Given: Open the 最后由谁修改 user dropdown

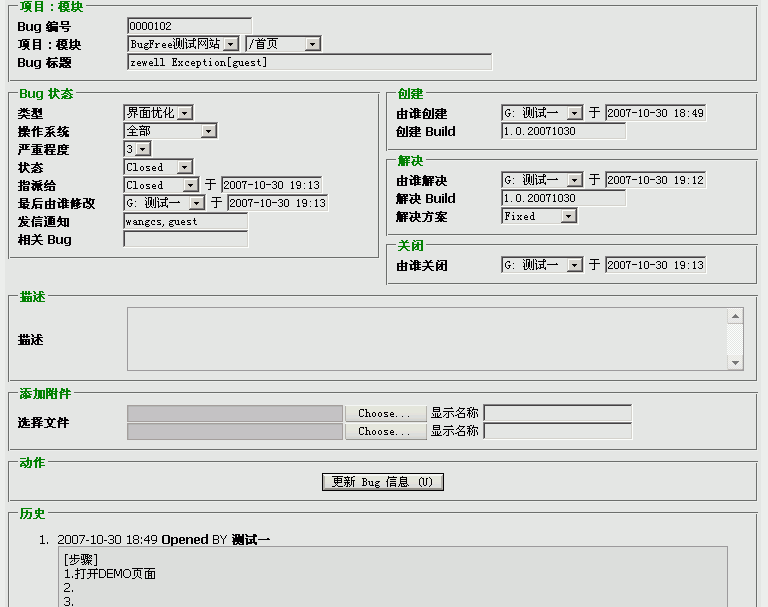Looking at the screenshot, I should tap(164, 203).
